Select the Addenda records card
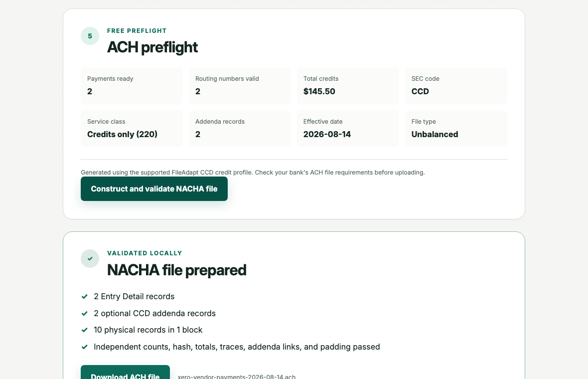 pos(240,129)
